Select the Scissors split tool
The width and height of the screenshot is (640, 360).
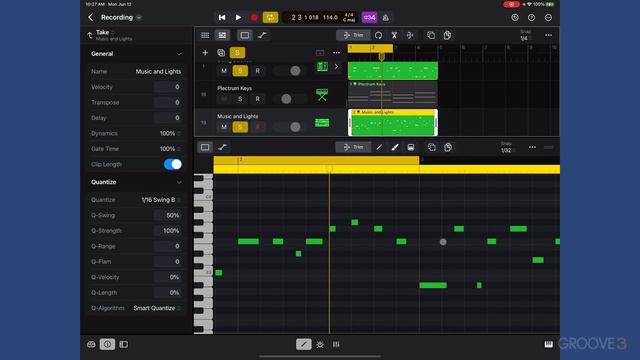click(394, 36)
